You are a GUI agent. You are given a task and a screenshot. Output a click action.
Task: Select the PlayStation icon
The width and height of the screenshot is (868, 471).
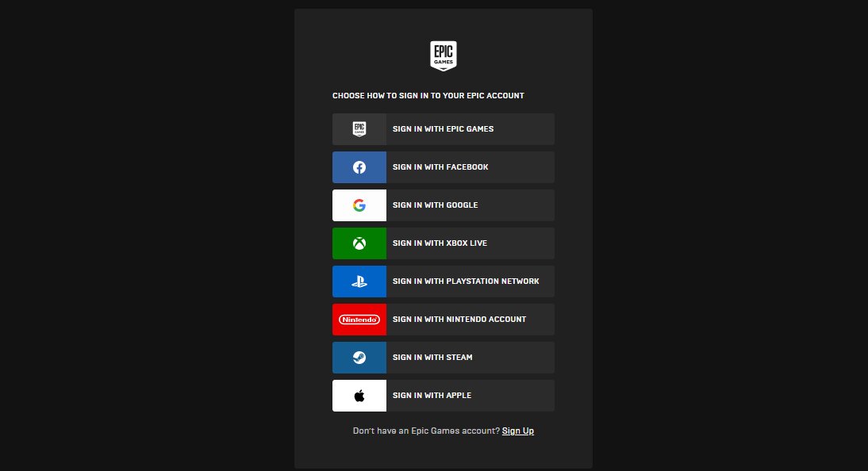coord(359,281)
